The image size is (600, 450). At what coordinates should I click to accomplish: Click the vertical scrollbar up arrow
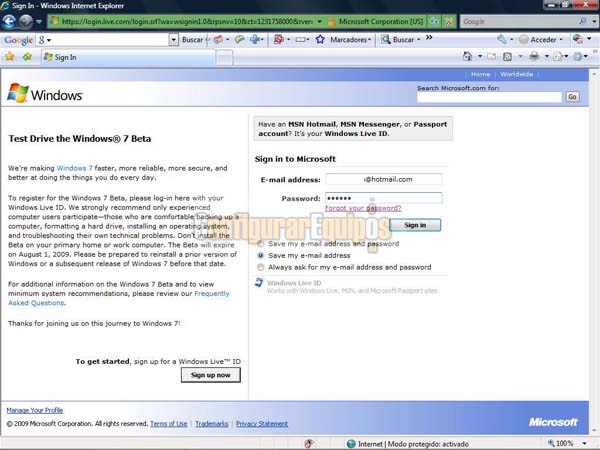pyautogui.click(x=594, y=74)
